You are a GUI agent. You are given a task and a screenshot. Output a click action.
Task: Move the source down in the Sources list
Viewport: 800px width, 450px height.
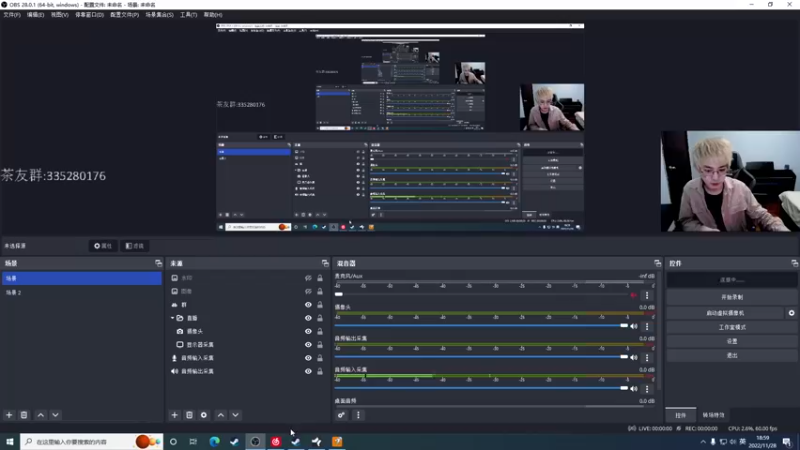pyautogui.click(x=235, y=415)
